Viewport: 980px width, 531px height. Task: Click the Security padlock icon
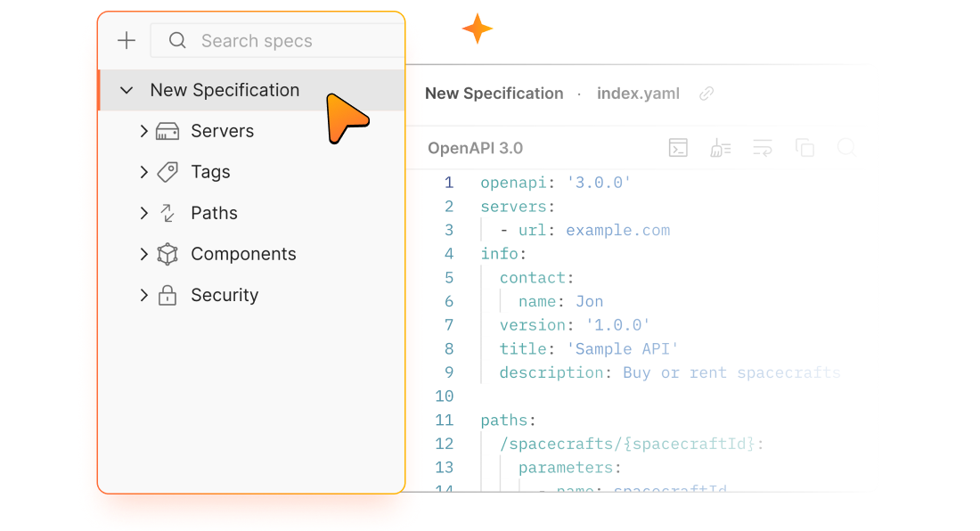[x=167, y=295]
